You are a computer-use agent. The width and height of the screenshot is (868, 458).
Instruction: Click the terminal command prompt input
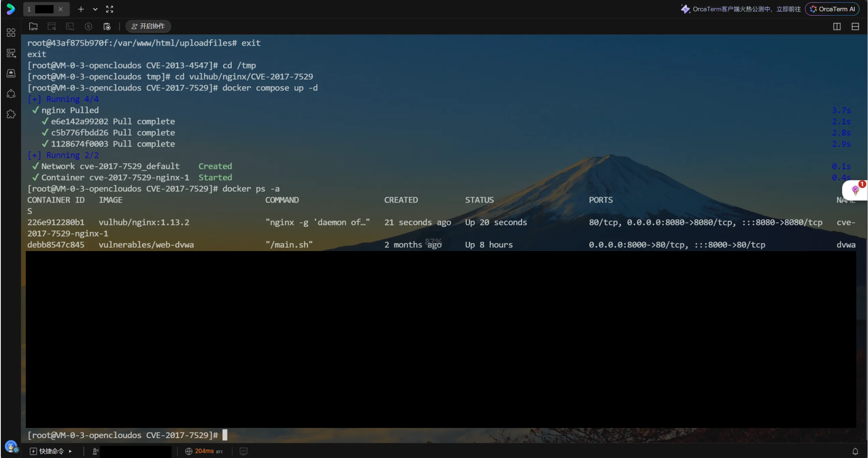(x=225, y=435)
